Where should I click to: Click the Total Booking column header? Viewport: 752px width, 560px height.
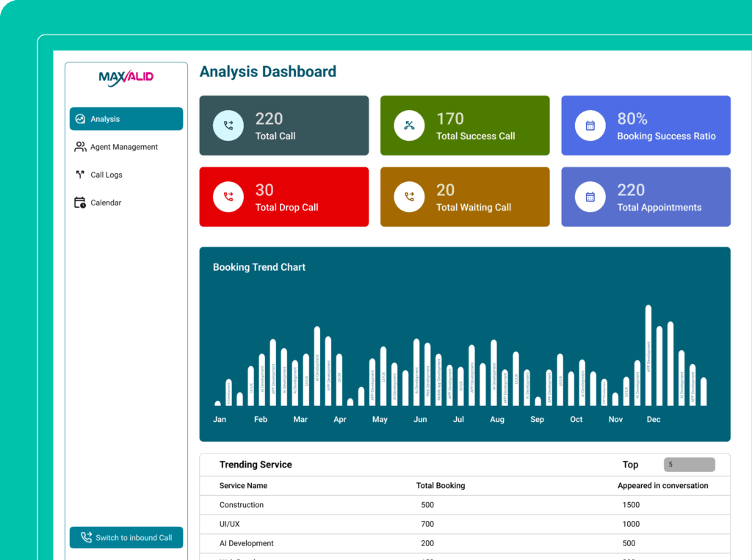tap(440, 486)
